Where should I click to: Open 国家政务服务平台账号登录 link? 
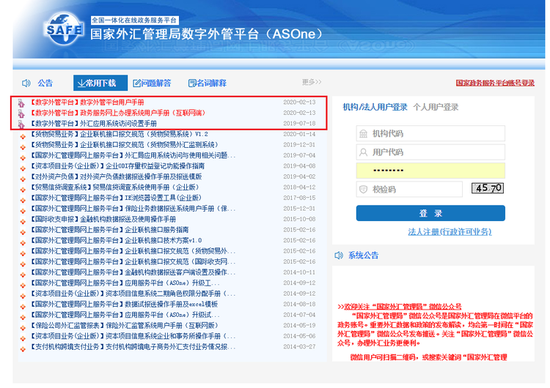click(495, 83)
